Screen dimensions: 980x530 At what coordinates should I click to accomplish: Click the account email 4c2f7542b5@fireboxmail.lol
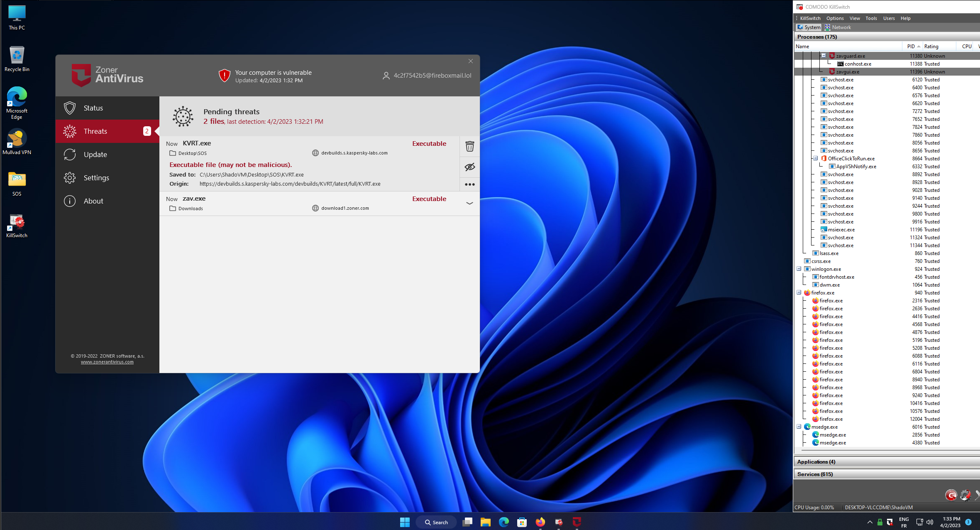432,76
